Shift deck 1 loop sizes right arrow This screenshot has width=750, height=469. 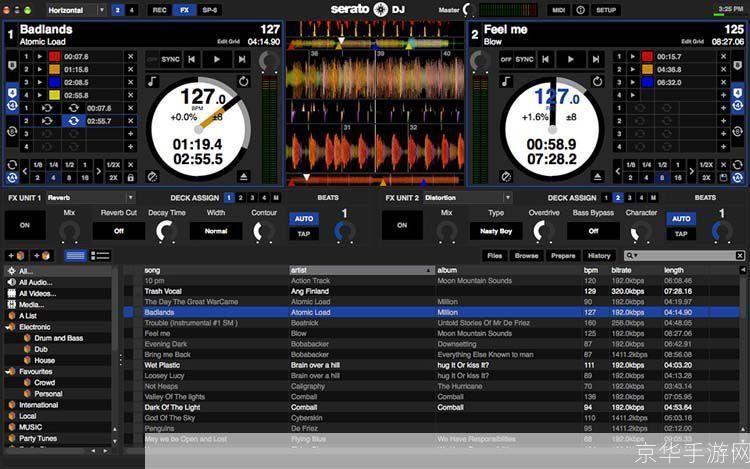coord(98,171)
